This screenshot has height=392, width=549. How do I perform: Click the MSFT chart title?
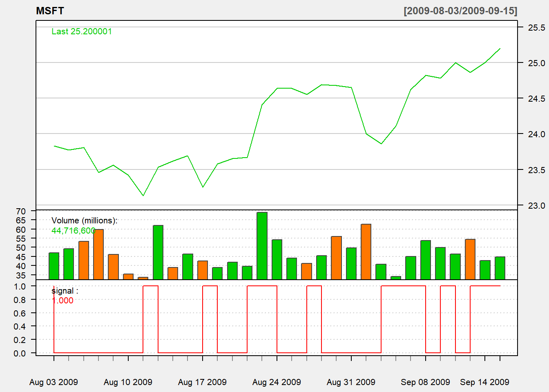tap(50, 11)
